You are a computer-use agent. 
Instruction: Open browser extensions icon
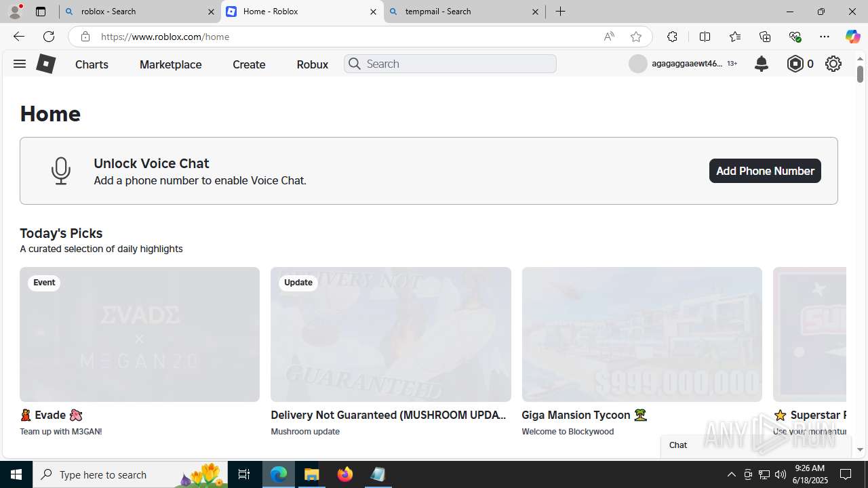(672, 37)
